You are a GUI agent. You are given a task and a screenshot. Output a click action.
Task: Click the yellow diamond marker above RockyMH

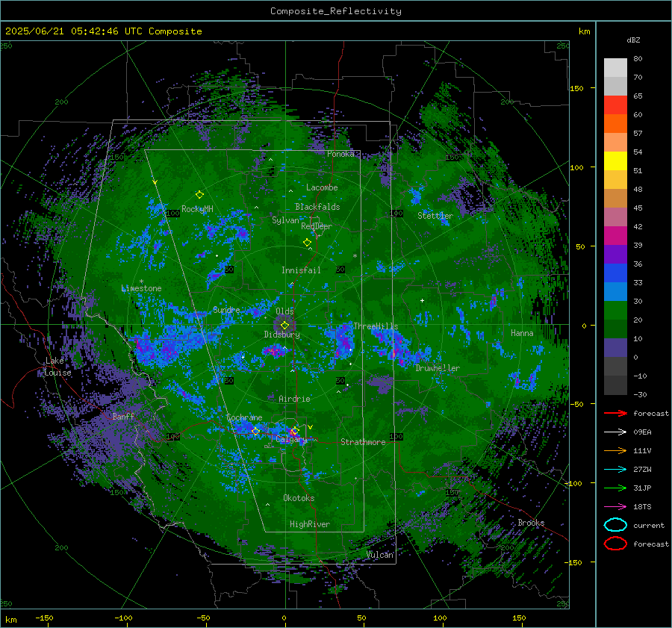coord(199,195)
